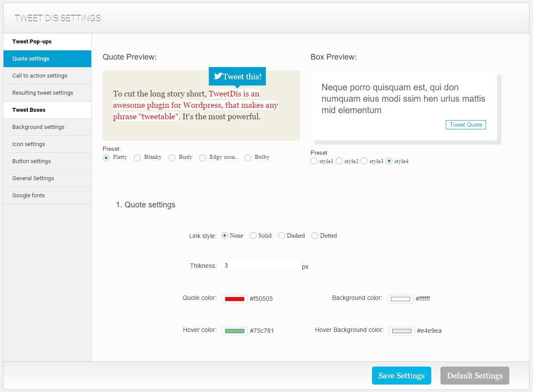The width and height of the screenshot is (533, 392).
Task: Click the #f50505 quote color value
Action: (261, 299)
